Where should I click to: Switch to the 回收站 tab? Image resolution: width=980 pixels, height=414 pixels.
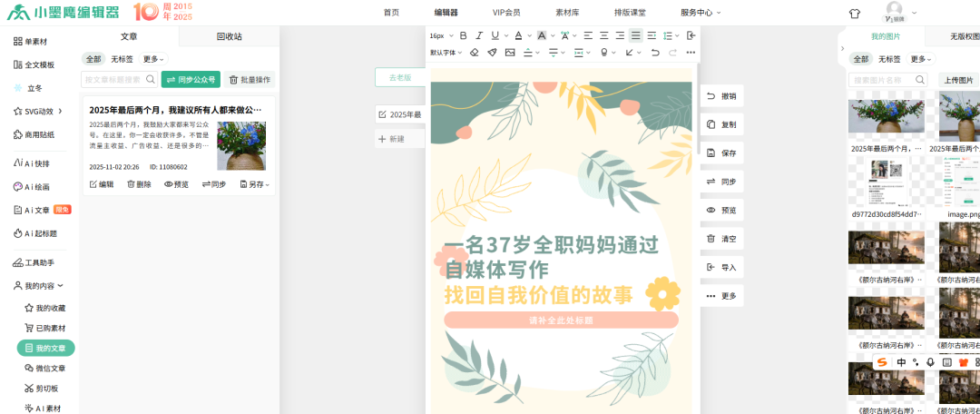pos(229,36)
